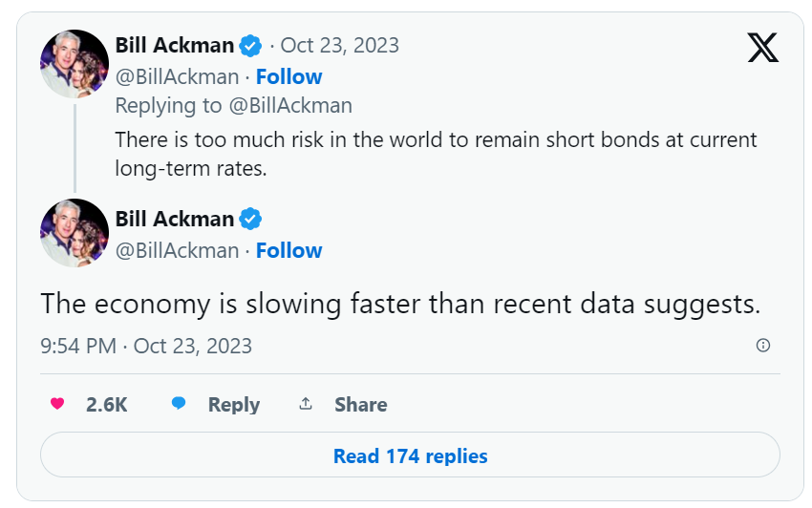Click verified badge on top Bill Ackman
The width and height of the screenshot is (812, 508).
click(250, 46)
